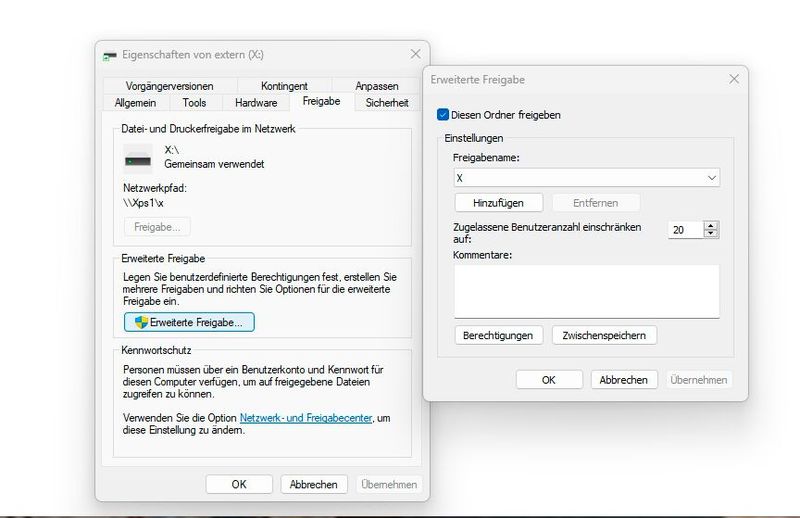The height and width of the screenshot is (518, 800).
Task: Click Übernehmen in the Eigenschaften window
Action: pyautogui.click(x=389, y=484)
